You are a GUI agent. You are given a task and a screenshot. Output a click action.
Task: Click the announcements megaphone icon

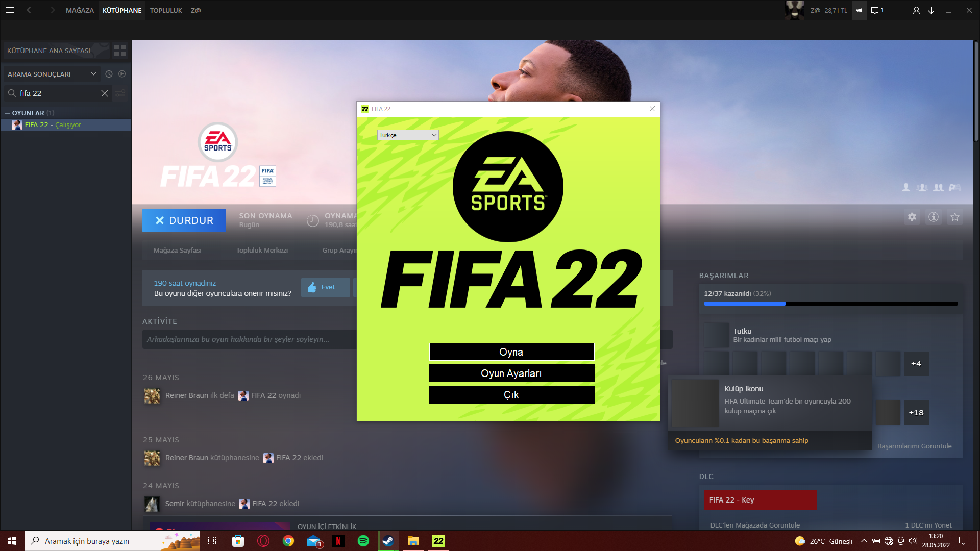coord(859,10)
